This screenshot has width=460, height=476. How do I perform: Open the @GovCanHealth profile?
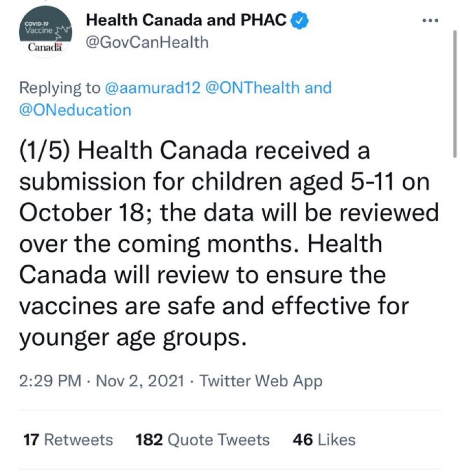click(x=146, y=42)
